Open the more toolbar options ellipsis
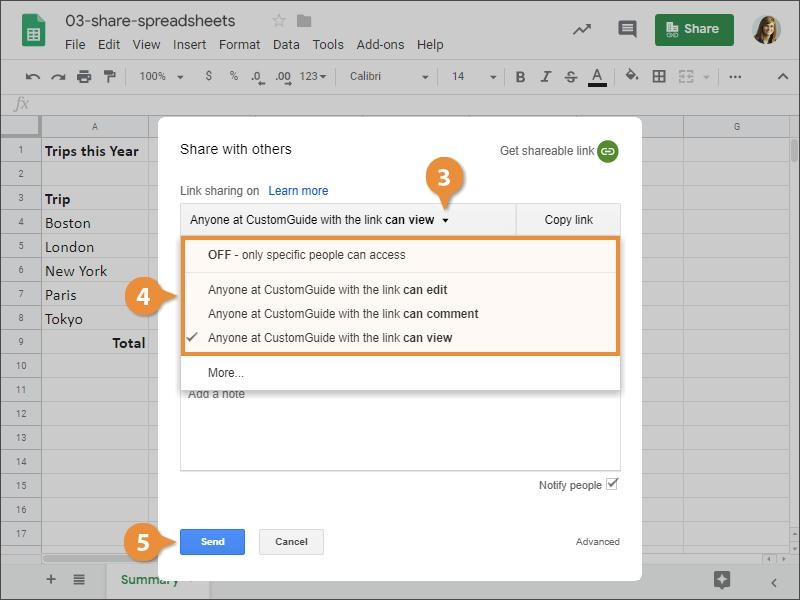 point(735,77)
